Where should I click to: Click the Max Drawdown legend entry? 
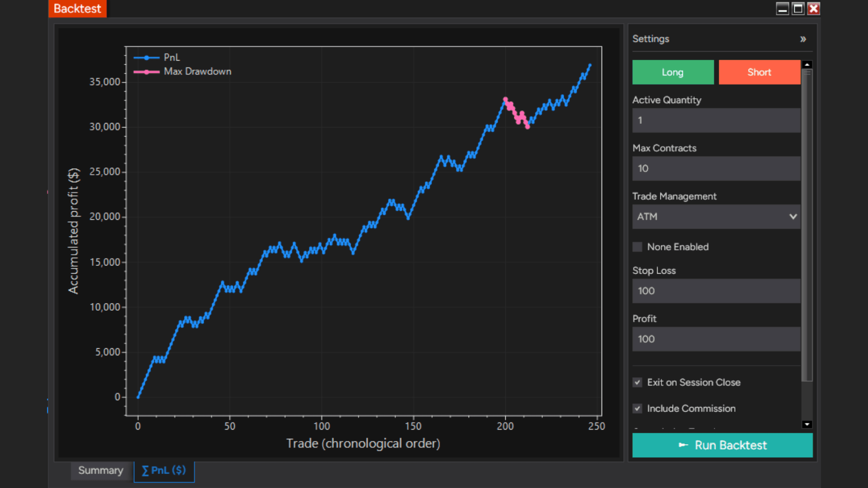point(182,71)
